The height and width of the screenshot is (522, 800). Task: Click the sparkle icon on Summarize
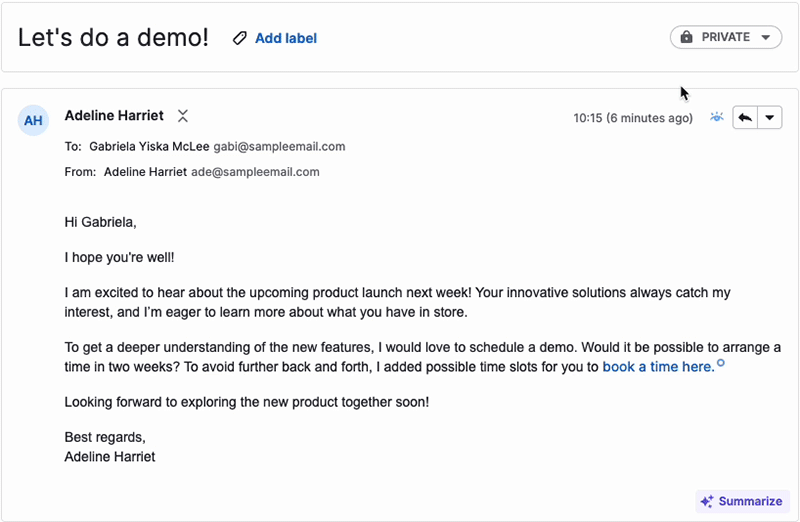pos(707,501)
